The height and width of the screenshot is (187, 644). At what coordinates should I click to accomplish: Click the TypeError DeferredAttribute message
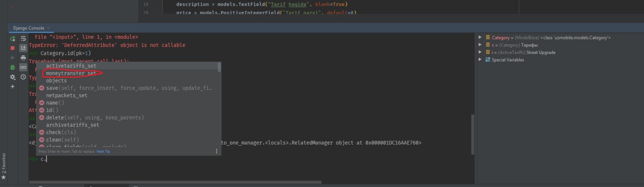pyautogui.click(x=107, y=45)
